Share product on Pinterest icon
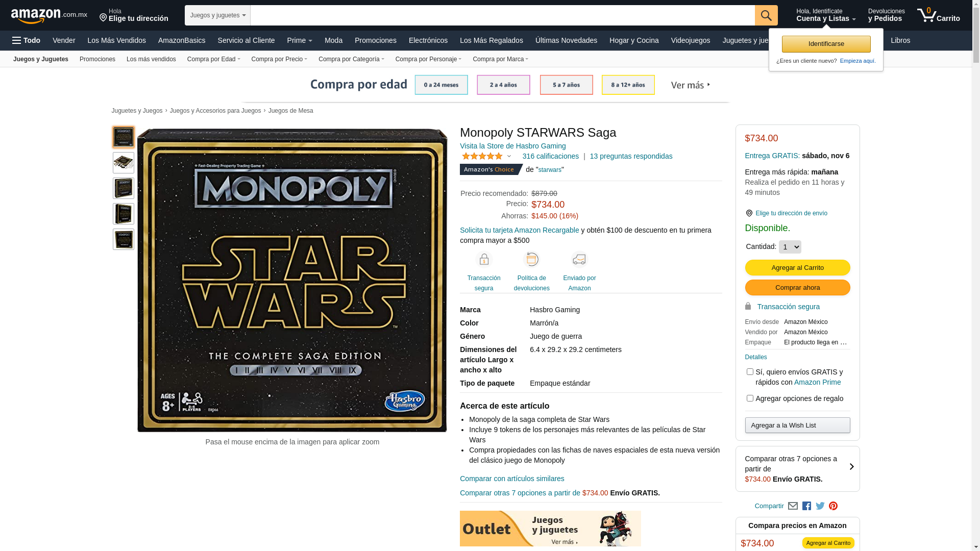 pos(834,506)
